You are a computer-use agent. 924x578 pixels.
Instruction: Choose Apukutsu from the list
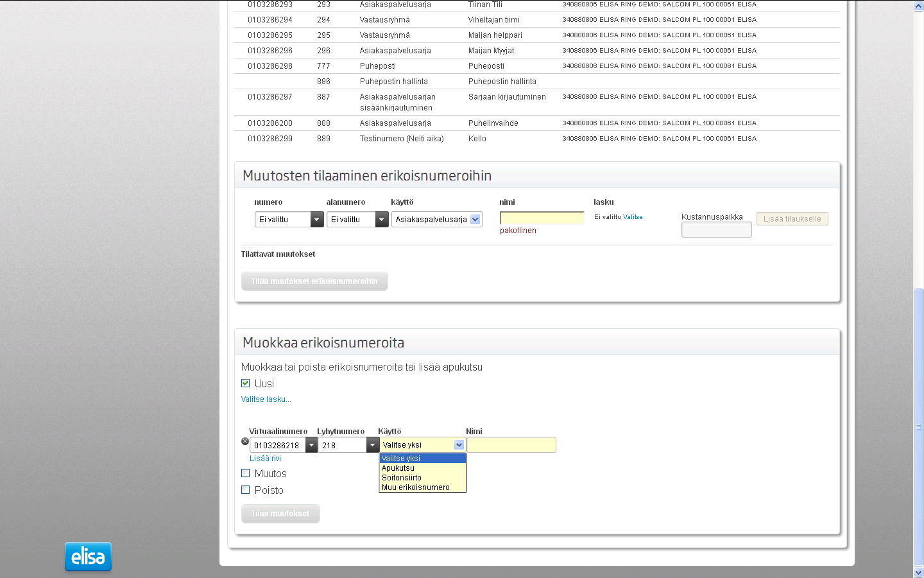click(x=422, y=468)
